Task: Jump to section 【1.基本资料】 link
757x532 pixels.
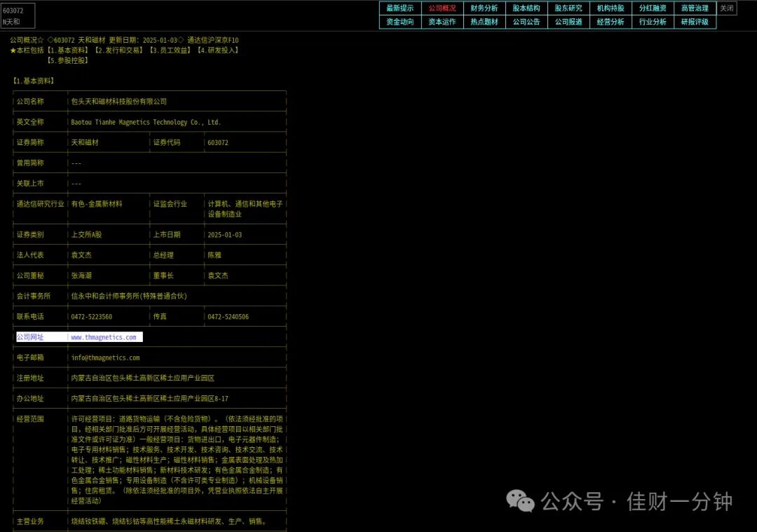Action: [68, 50]
